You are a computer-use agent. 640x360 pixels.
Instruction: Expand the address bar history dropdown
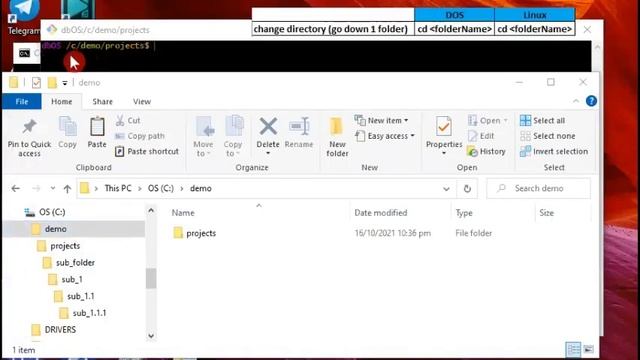coord(446,189)
